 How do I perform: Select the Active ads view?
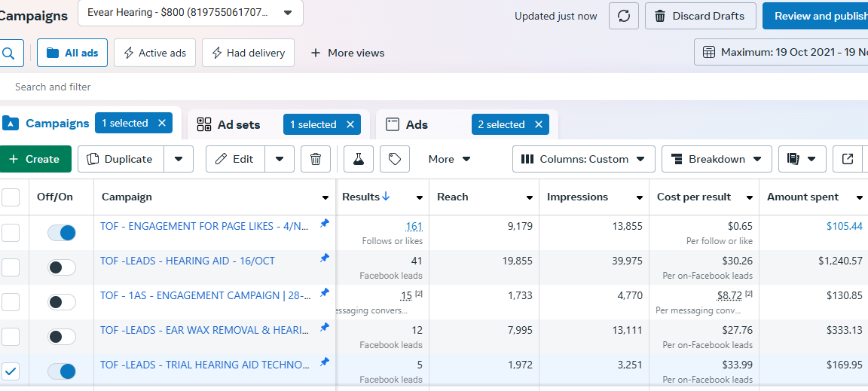click(x=154, y=53)
